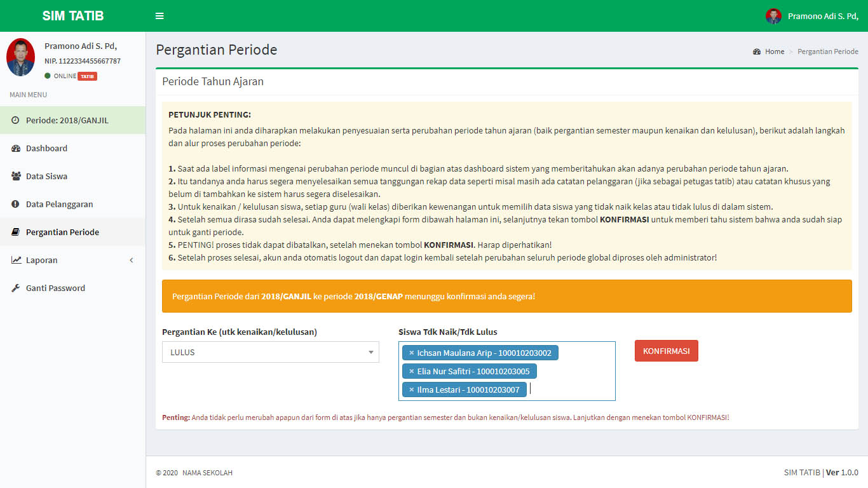Screen dimensions: 868x488
Task: Click the red TATIB badge
Action: (x=87, y=76)
